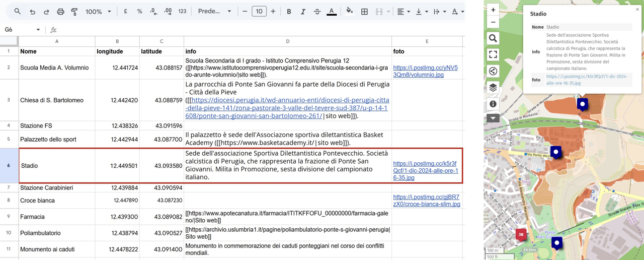Toggle italic formatting

(x=303, y=12)
